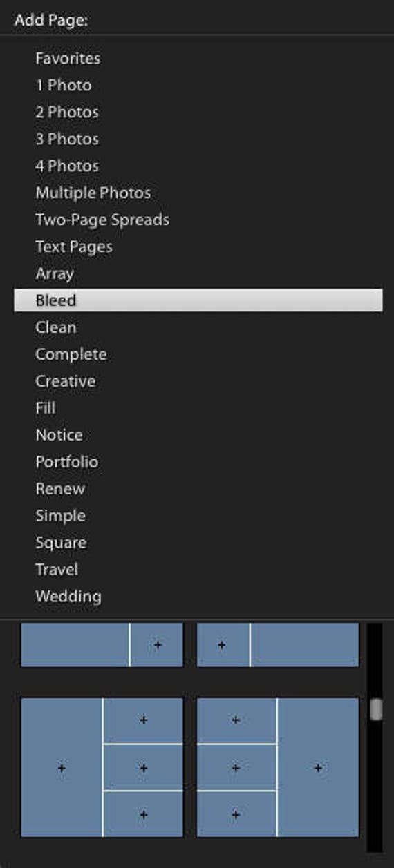394x868 pixels.
Task: Select top layout with small right photo cell
Action: point(102,645)
